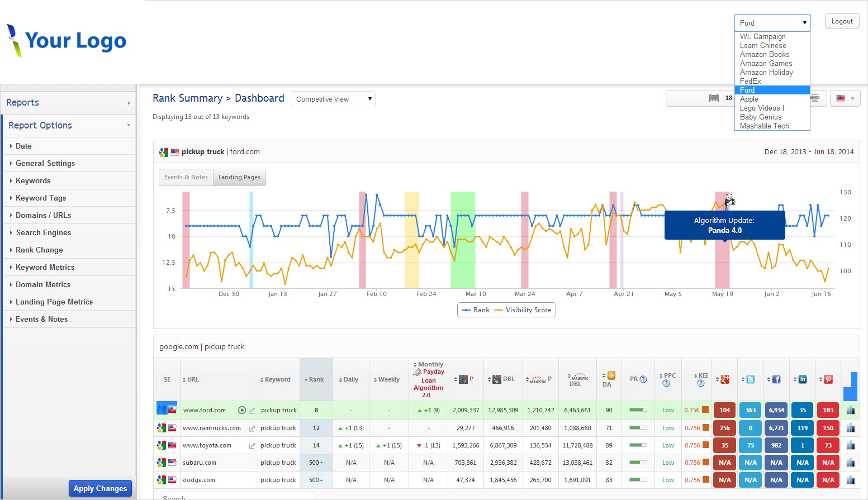The image size is (868, 500).
Task: Click the play button next to www.ford.com
Action: [x=240, y=409]
